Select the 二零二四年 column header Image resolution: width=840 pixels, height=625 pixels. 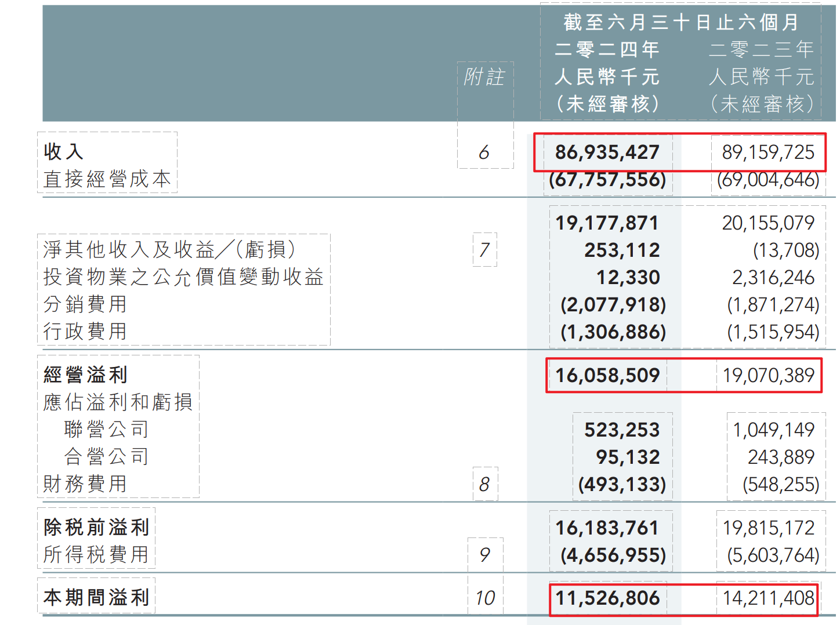tap(607, 50)
